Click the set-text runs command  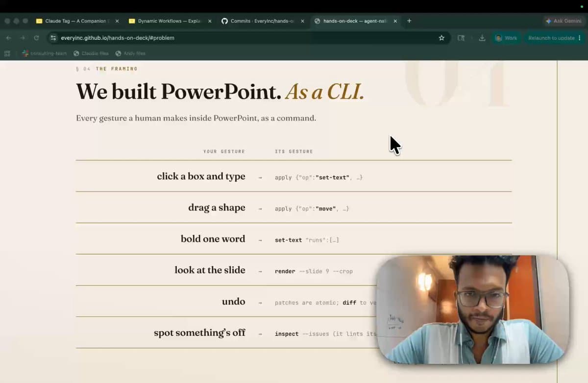(x=307, y=240)
